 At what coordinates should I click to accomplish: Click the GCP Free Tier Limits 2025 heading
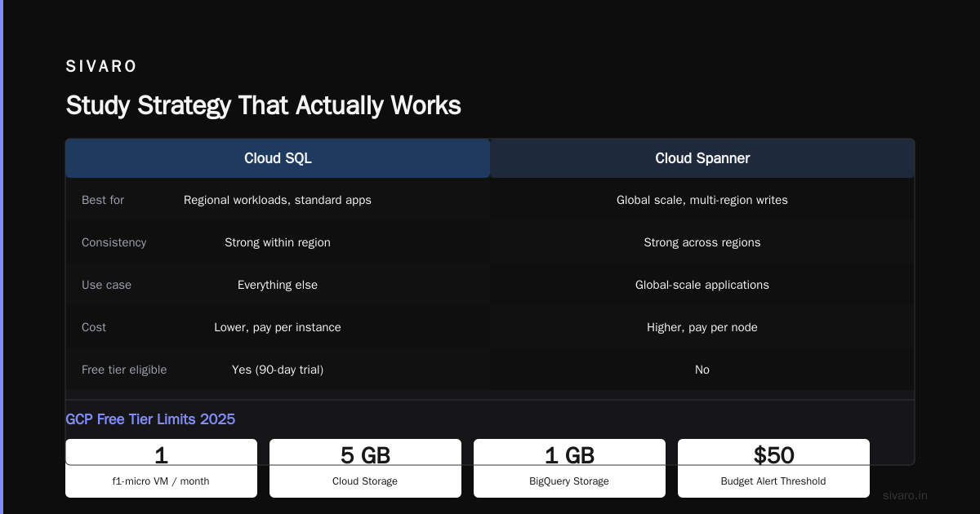tap(150, 419)
